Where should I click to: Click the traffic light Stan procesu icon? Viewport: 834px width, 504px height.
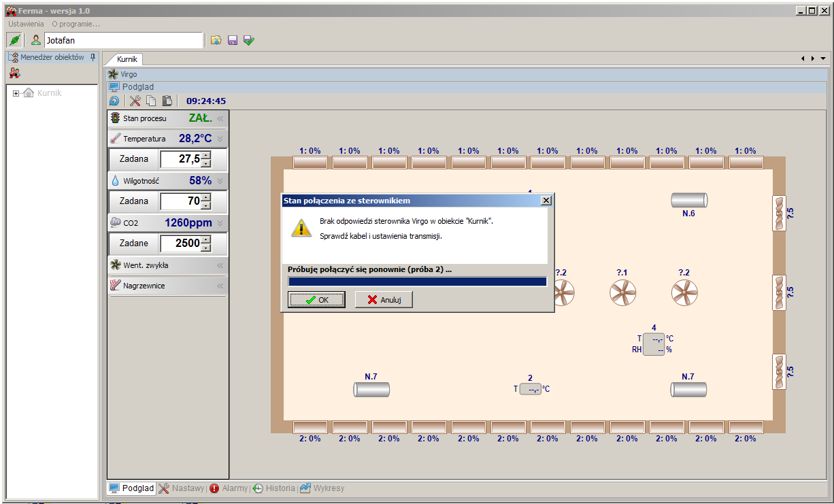coord(115,118)
